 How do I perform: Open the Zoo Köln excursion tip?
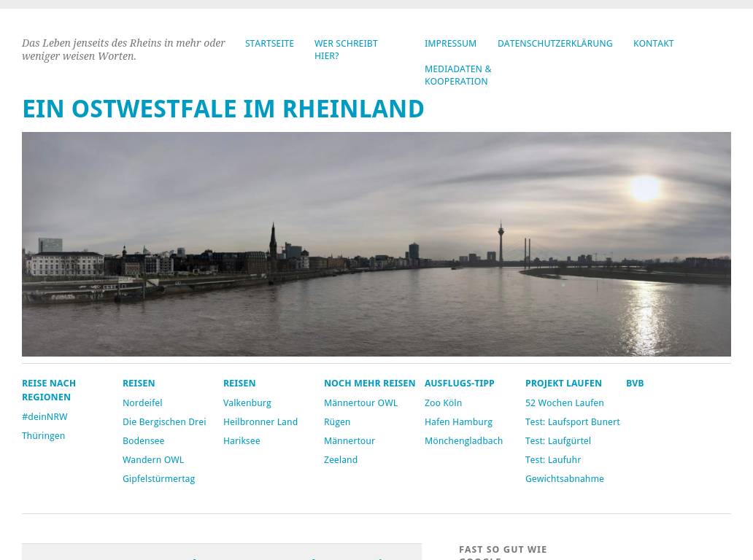click(x=443, y=403)
